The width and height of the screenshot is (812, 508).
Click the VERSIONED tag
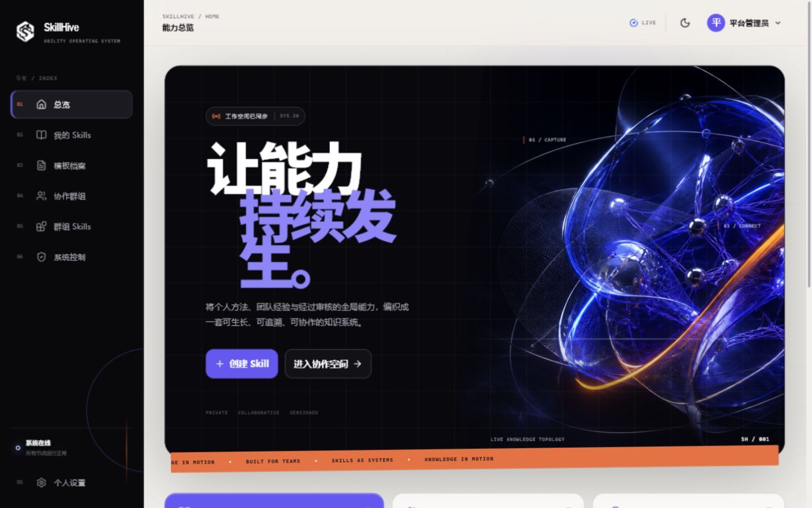tap(304, 413)
